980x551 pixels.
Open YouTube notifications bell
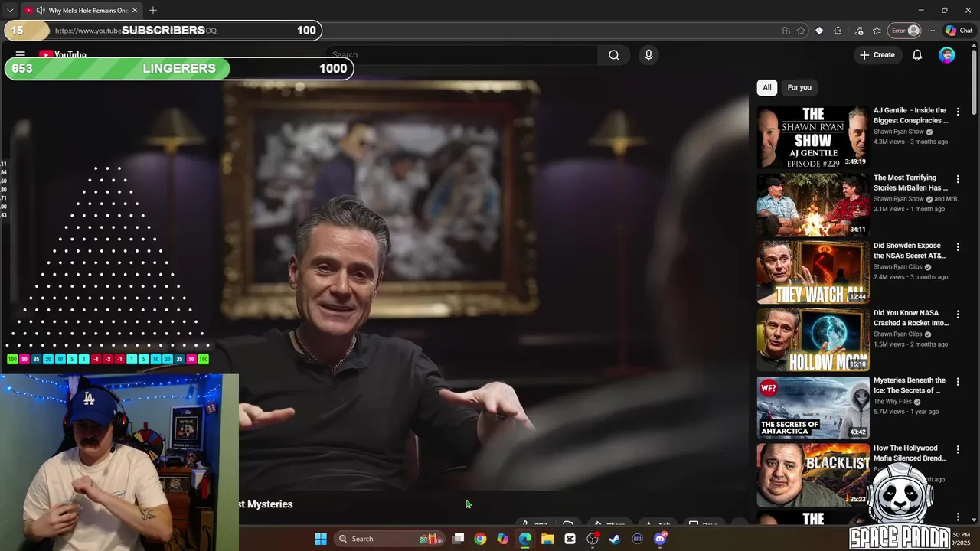pyautogui.click(x=917, y=55)
